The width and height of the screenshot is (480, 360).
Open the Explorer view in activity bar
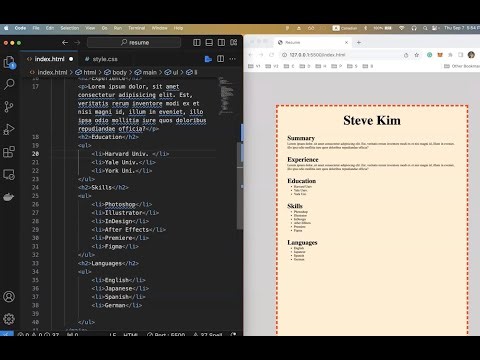click(x=9, y=63)
